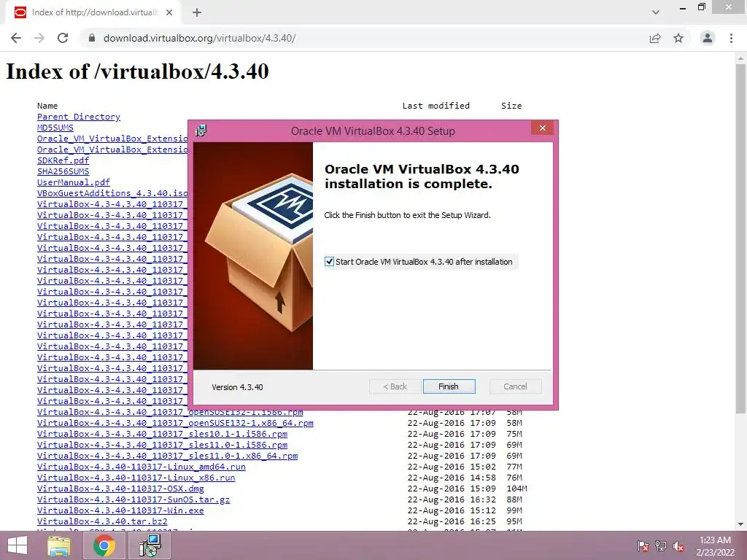Screen dimensions: 747x560
Task: Close the VirtualBox Setup dialog
Action: 542,128
